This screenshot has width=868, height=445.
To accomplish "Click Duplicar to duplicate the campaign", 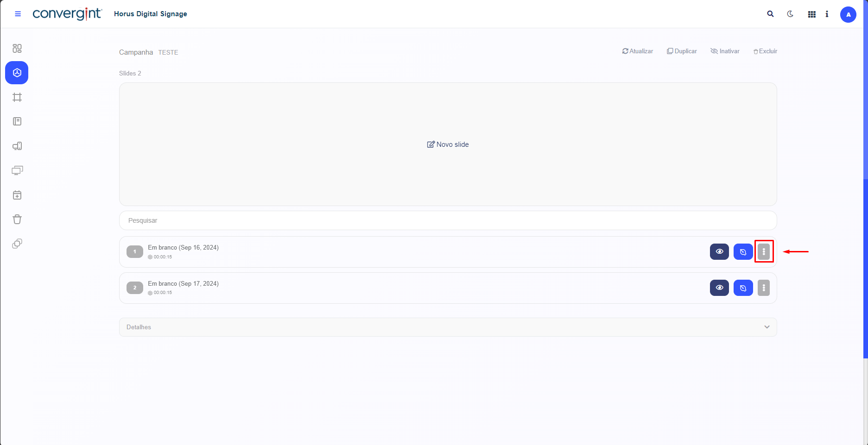I will (x=682, y=51).
